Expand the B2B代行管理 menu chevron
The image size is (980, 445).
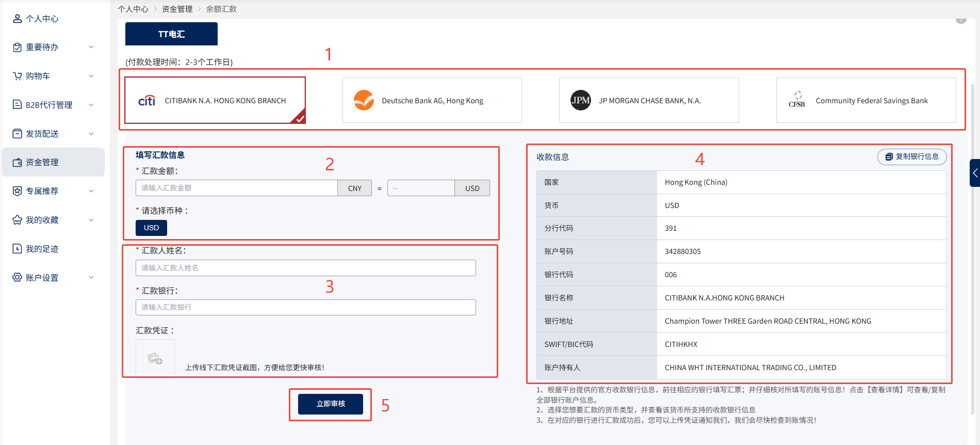(91, 105)
